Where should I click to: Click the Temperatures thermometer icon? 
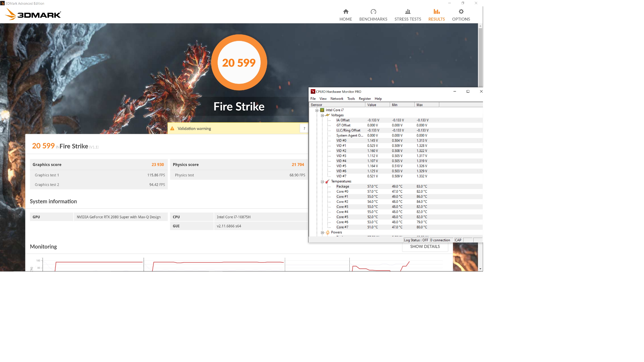click(x=327, y=181)
